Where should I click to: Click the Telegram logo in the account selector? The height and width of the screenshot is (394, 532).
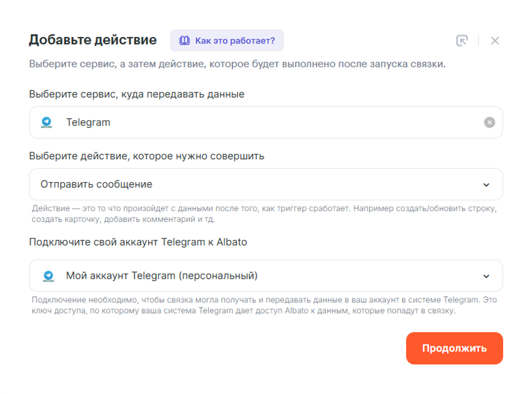coord(48,276)
